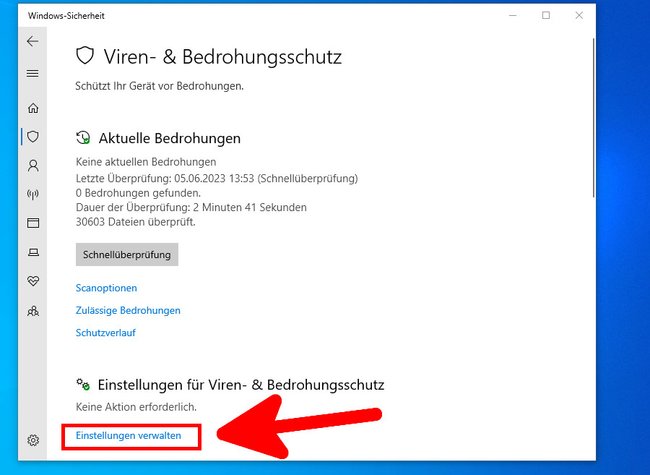The width and height of the screenshot is (650, 475).
Task: Click the '30603 Dateien überprüft.' text
Action: 136,222
